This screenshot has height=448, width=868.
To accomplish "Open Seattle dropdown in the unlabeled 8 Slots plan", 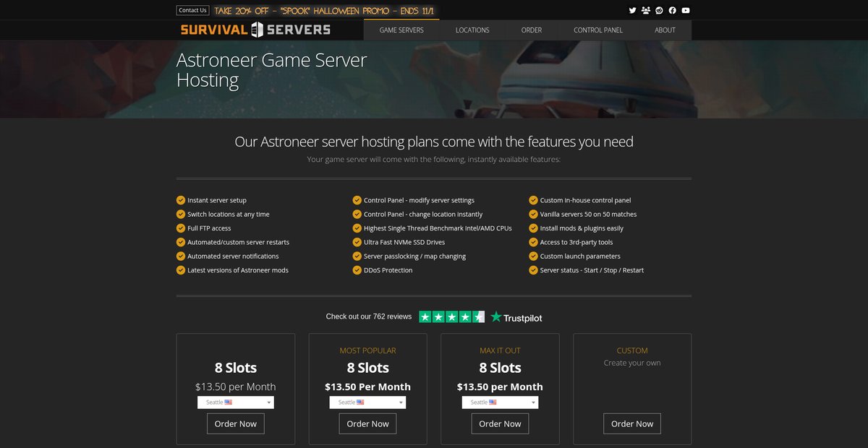I will coord(236,402).
